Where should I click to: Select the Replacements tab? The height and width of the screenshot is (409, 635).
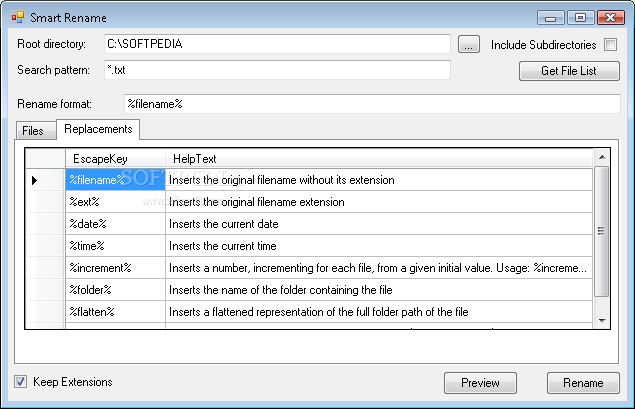point(98,129)
